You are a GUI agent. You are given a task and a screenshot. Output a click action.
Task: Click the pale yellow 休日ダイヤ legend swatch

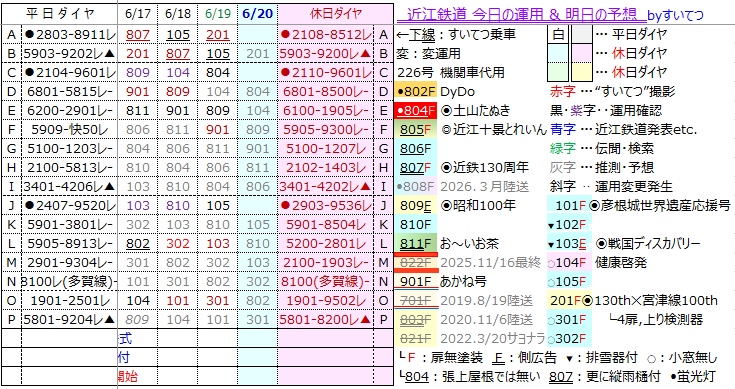point(581,72)
